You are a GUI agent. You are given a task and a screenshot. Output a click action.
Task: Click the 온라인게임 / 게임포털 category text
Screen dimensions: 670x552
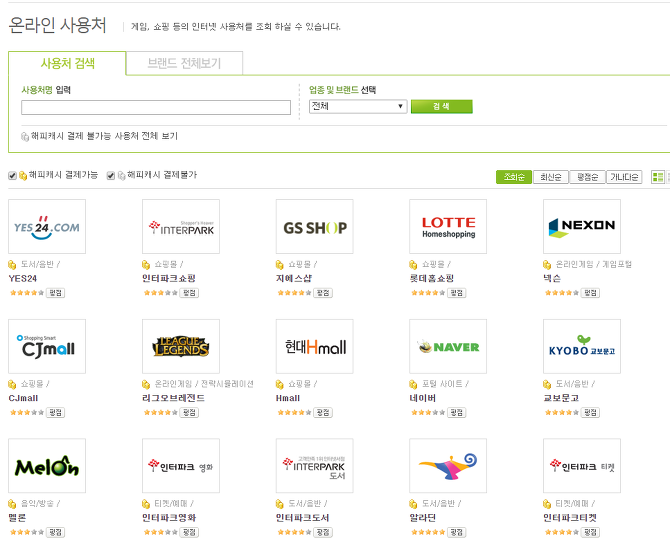pyautogui.click(x=594, y=264)
